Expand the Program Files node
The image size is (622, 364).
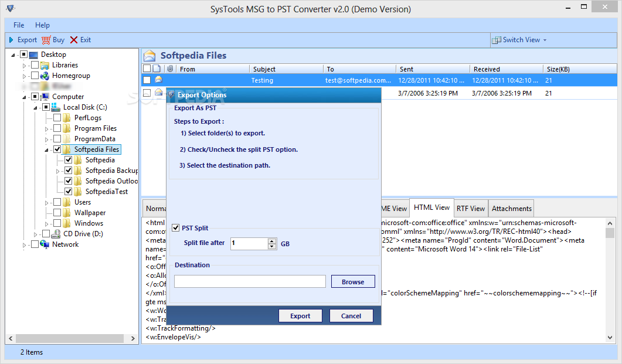coord(46,129)
